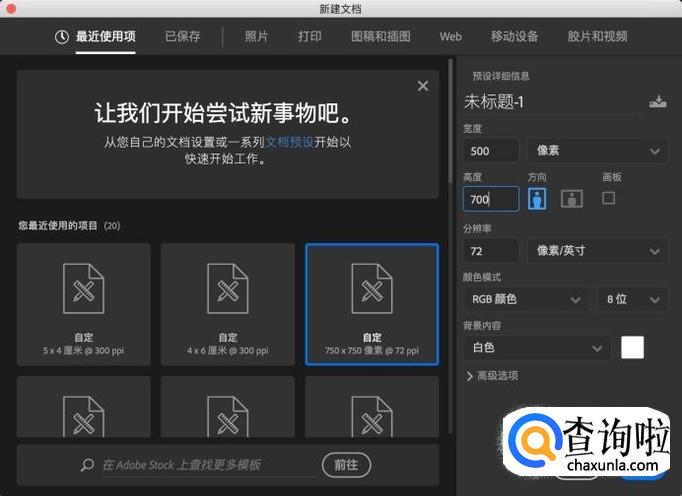682x496 pixels.
Task: Select landscape orientation icon
Action: (571, 198)
